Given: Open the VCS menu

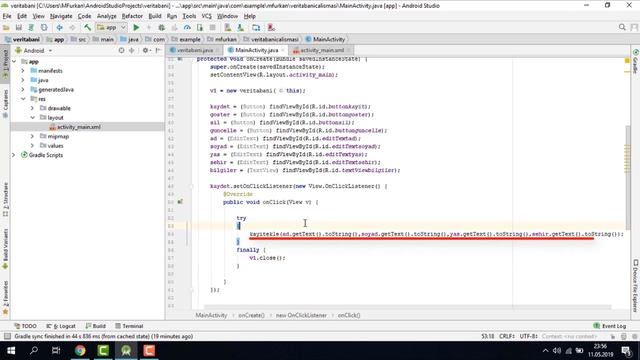Looking at the screenshot, I should pos(207,16).
